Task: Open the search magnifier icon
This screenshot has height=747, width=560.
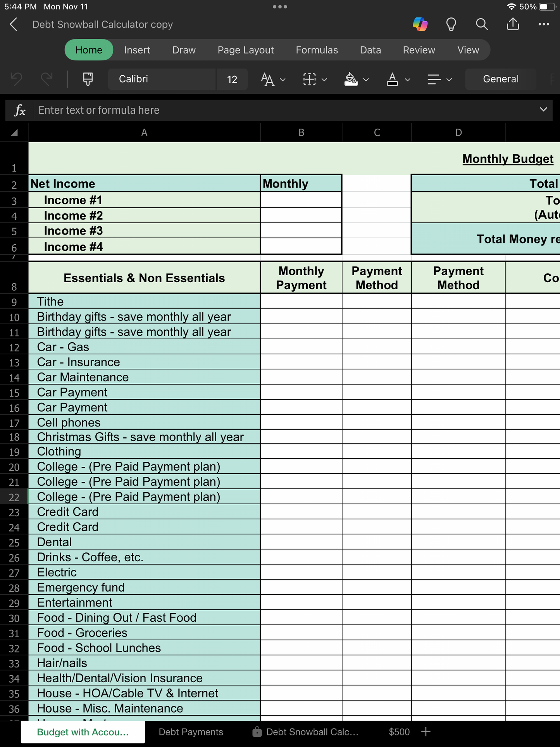Action: point(482,24)
